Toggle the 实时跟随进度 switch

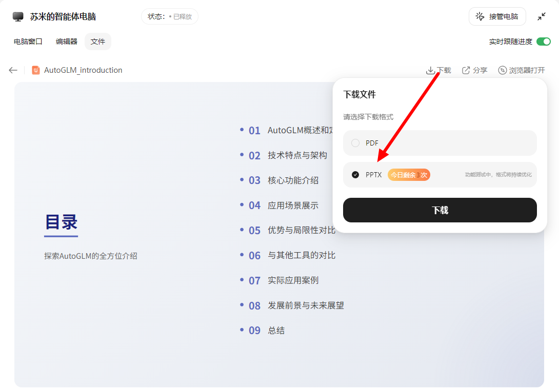(x=543, y=42)
